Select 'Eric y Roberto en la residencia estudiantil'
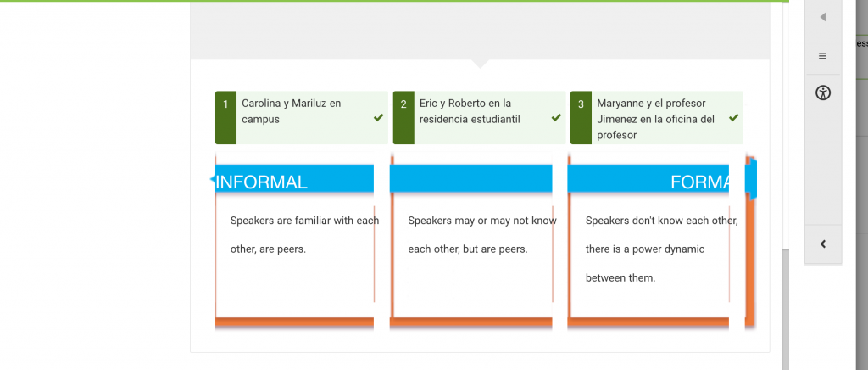 tap(470, 111)
